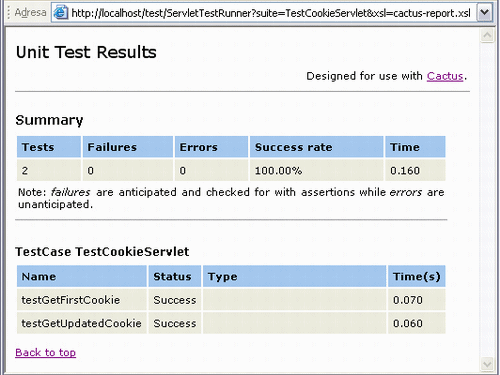Click the note about failures and errors
The width and height of the screenshot is (500, 375).
tap(231, 198)
